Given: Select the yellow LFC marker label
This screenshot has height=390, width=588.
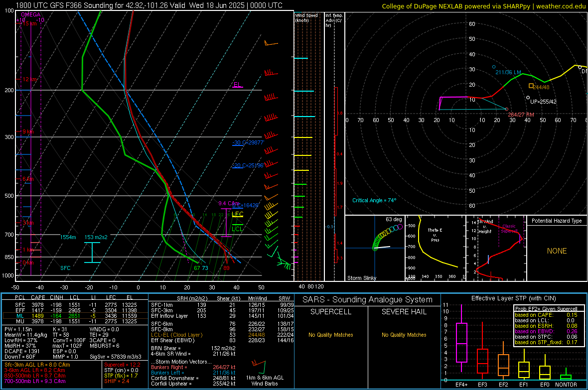Looking at the screenshot, I should tap(237, 214).
